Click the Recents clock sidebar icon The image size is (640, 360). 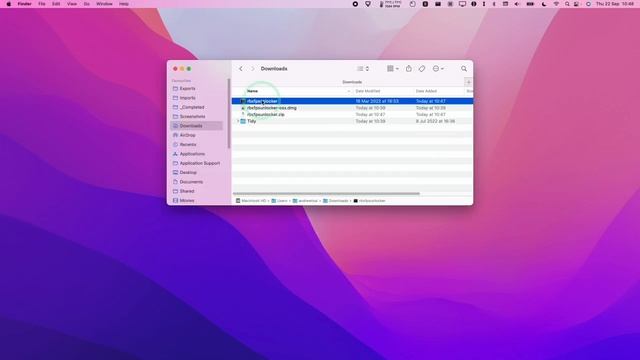[x=175, y=144]
